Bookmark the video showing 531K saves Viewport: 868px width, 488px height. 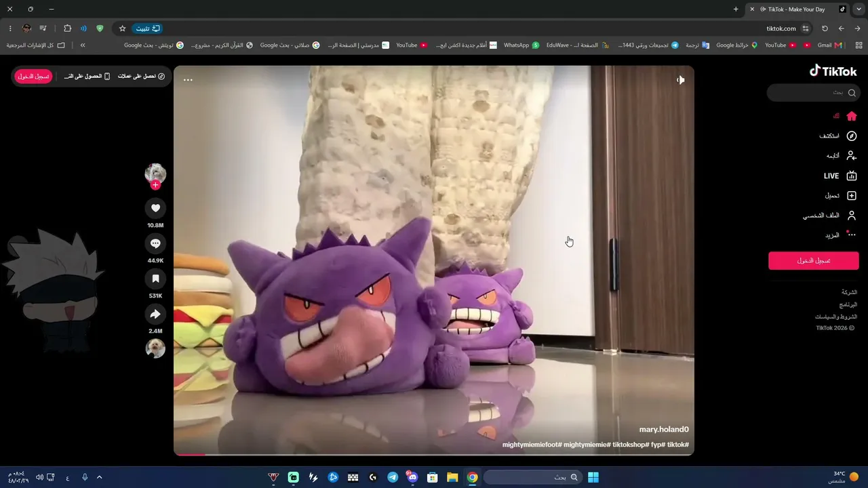pos(155,279)
